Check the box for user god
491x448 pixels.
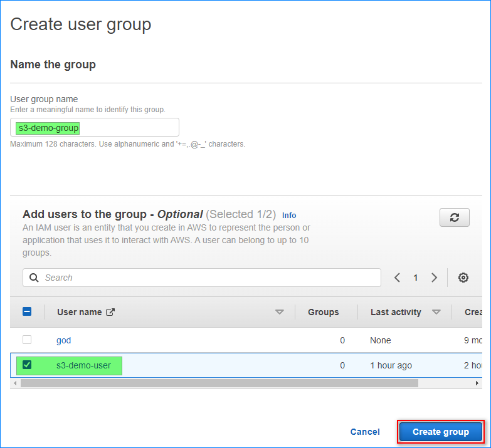click(27, 340)
